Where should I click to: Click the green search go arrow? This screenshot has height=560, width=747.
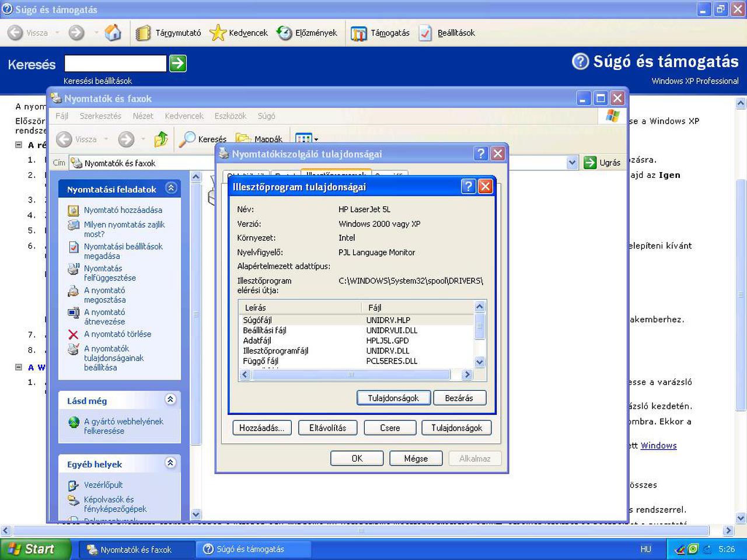point(177,63)
